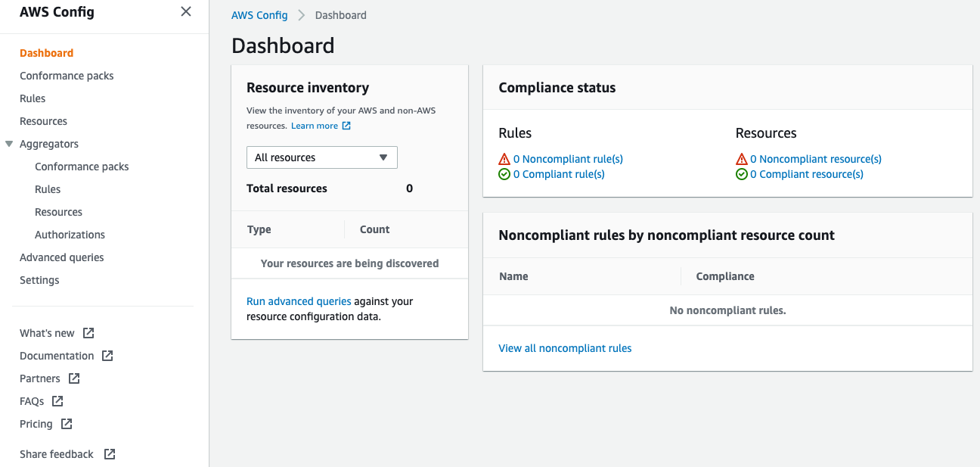Open Advanced queries in sidebar
The height and width of the screenshot is (467, 980).
pos(62,257)
